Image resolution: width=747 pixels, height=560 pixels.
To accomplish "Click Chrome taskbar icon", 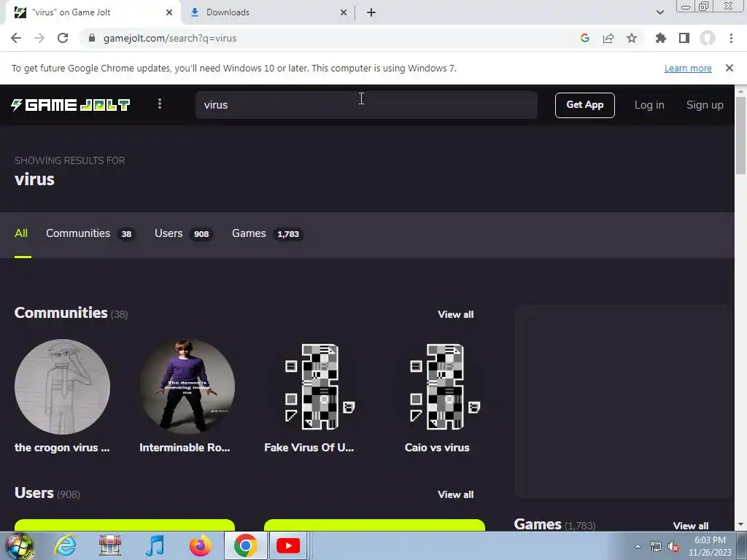I will point(245,545).
